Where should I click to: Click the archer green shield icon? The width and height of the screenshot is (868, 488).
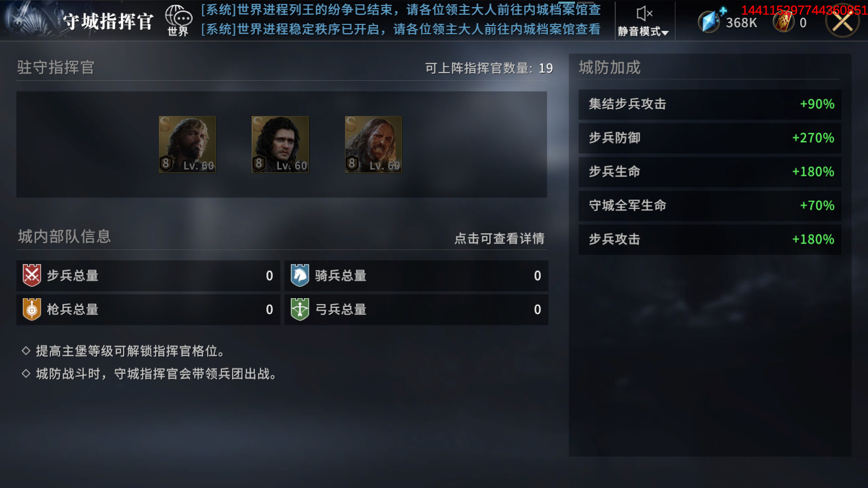[x=299, y=309]
